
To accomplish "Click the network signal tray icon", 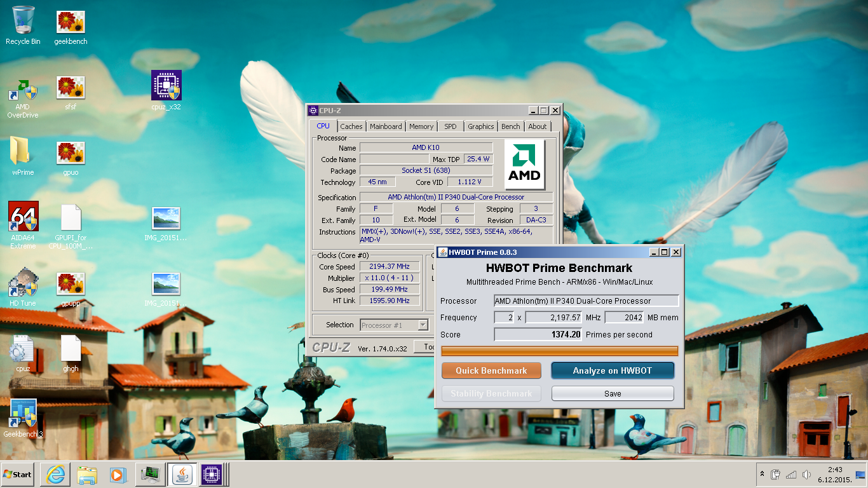I will pos(791,475).
